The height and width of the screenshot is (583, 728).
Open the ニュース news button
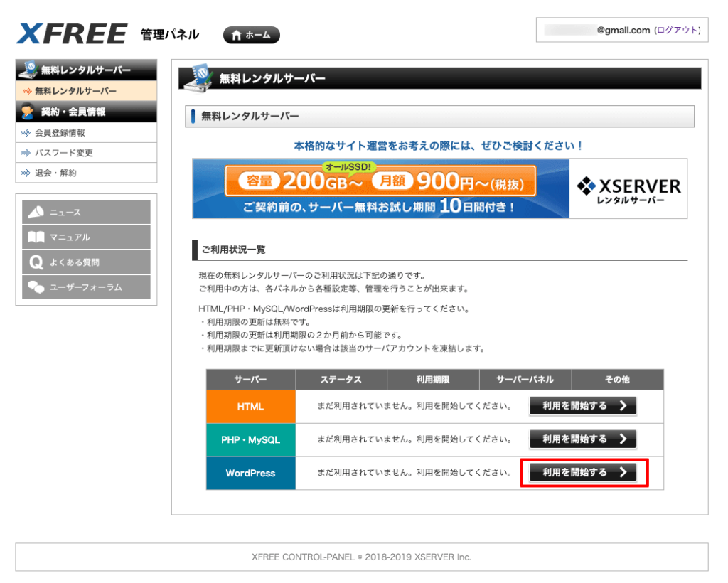point(86,212)
